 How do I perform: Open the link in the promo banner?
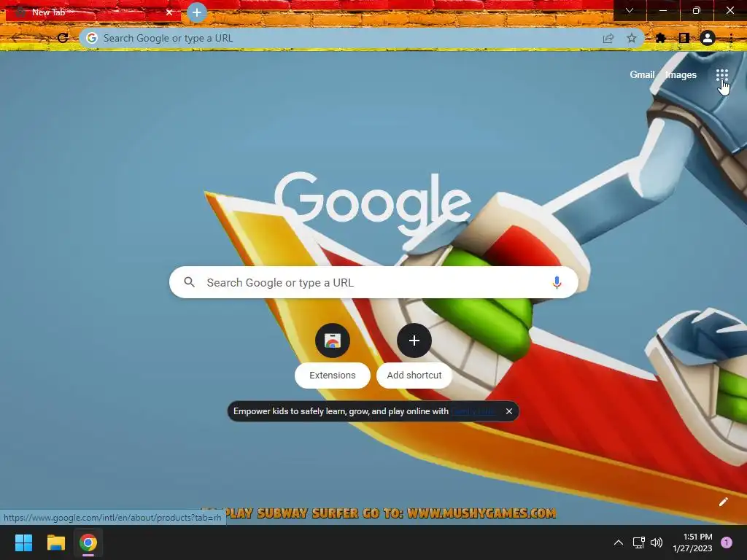pyautogui.click(x=473, y=411)
